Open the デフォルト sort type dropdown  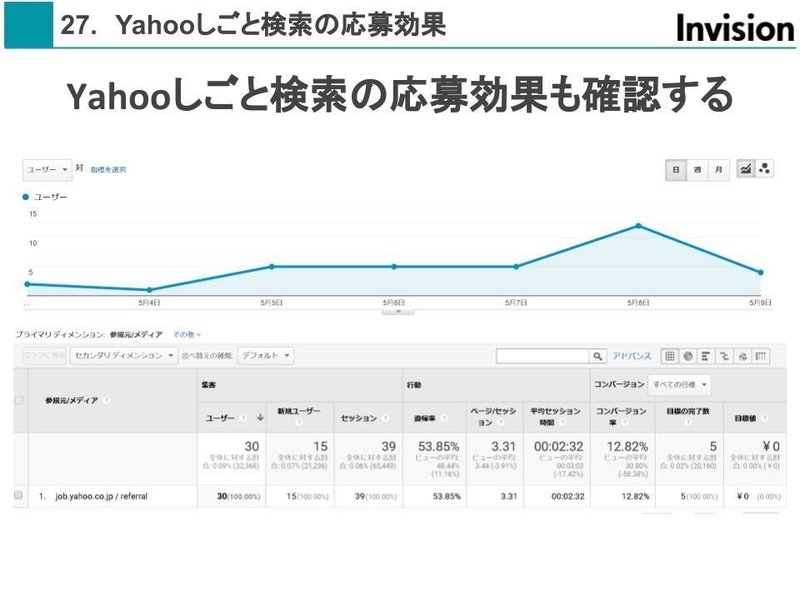(266, 356)
